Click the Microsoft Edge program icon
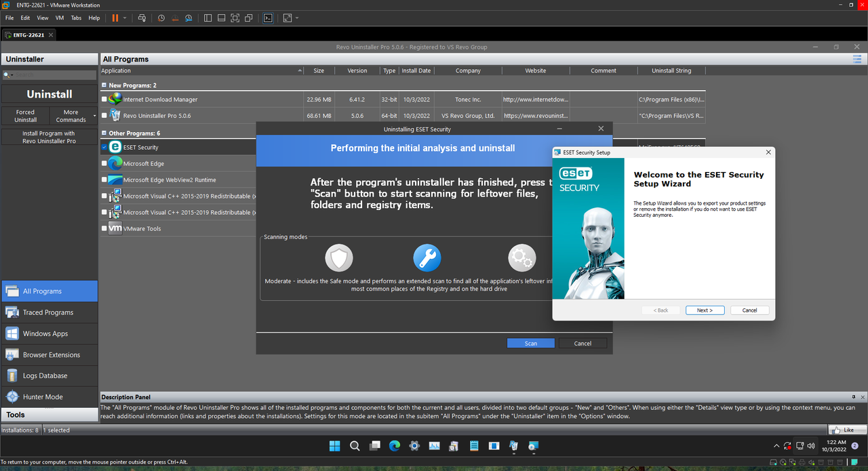This screenshot has width=868, height=471. tap(115, 163)
